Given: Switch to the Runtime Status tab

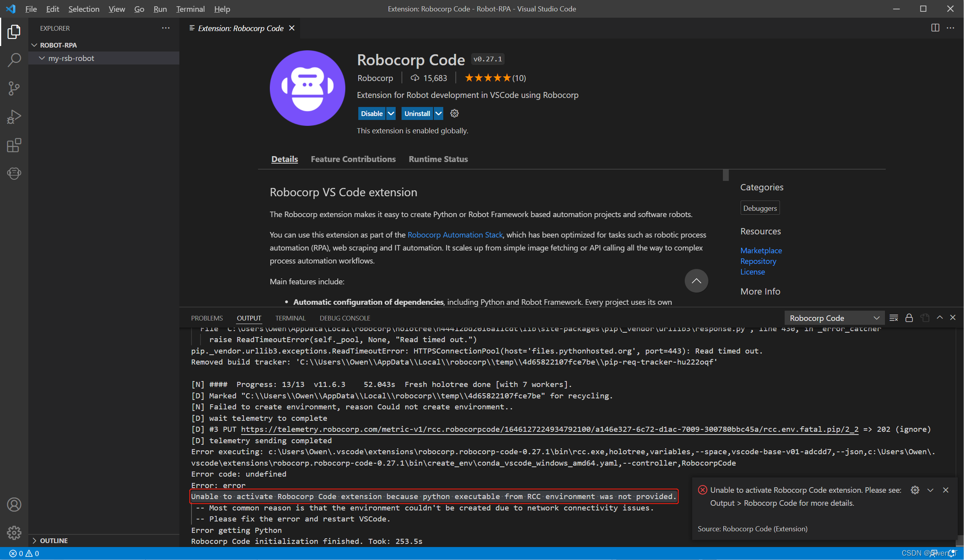Looking at the screenshot, I should 438,159.
